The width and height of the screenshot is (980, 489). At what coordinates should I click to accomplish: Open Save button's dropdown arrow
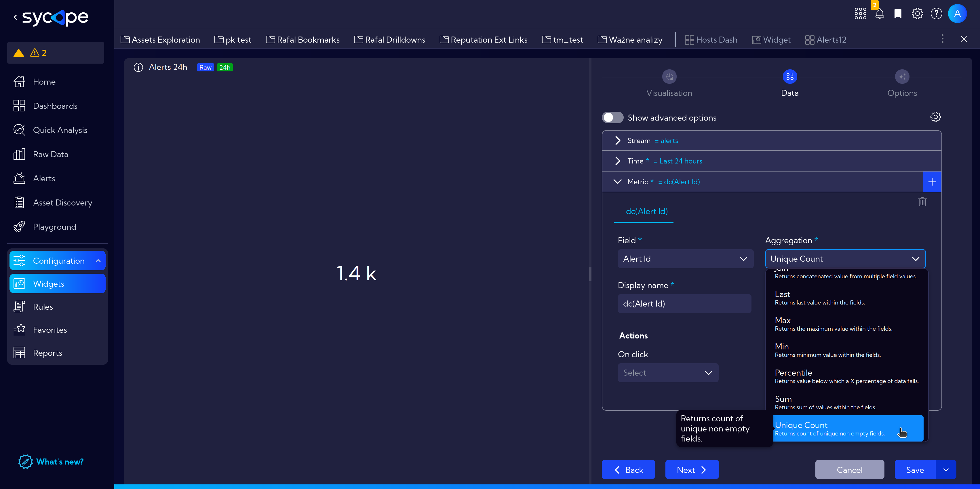click(x=946, y=470)
